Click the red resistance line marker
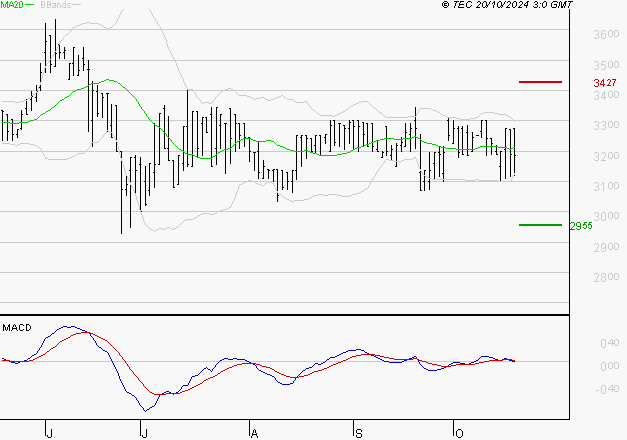The width and height of the screenshot is (627, 440). [x=540, y=82]
